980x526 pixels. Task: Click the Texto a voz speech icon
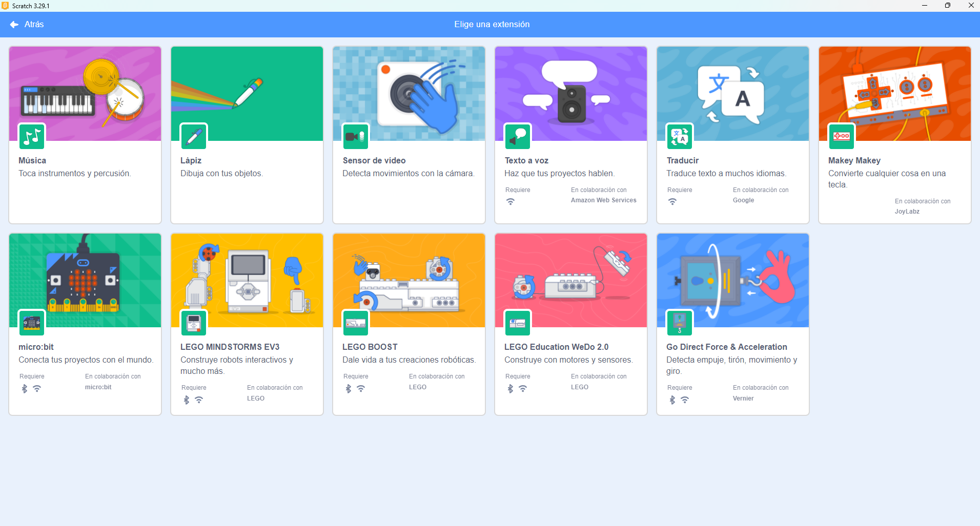coord(518,136)
